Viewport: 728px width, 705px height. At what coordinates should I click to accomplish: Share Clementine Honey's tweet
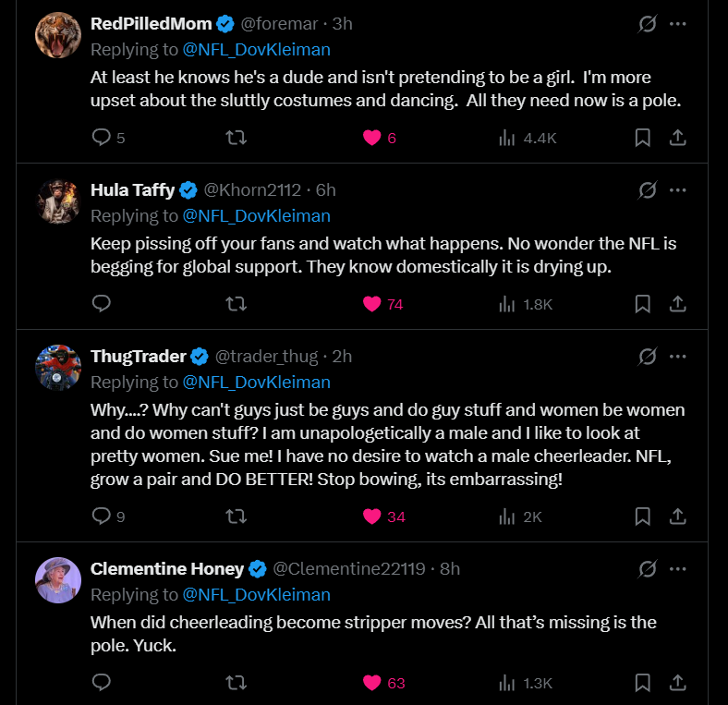(677, 683)
